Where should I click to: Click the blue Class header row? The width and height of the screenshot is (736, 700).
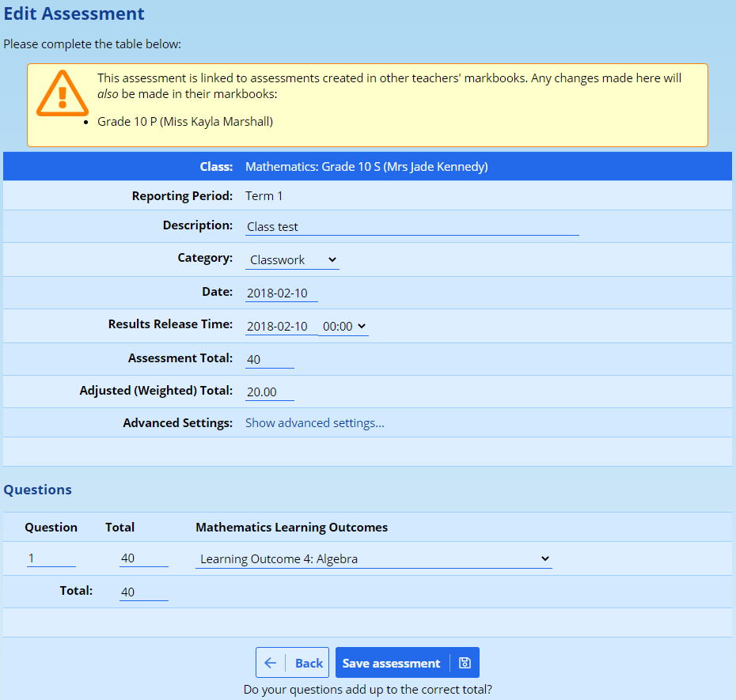click(367, 167)
